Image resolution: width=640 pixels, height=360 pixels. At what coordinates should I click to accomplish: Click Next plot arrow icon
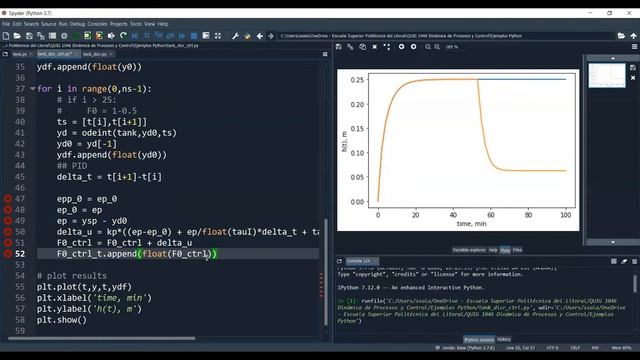click(x=413, y=47)
